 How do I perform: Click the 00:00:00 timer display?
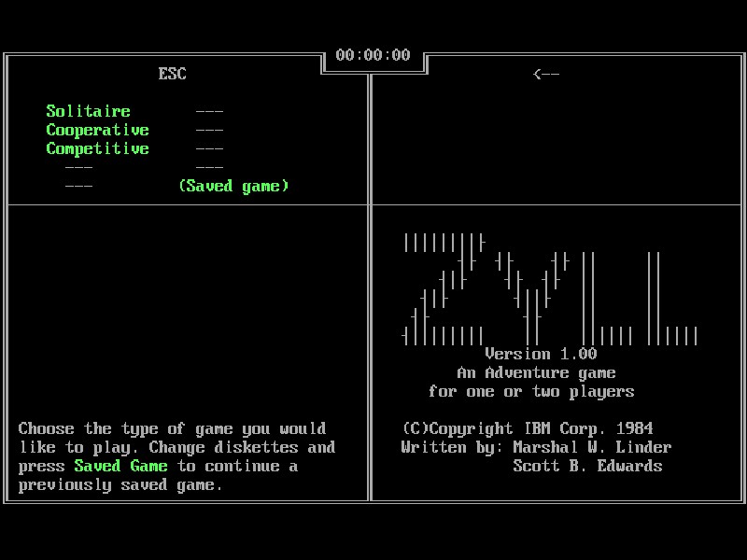click(x=373, y=55)
